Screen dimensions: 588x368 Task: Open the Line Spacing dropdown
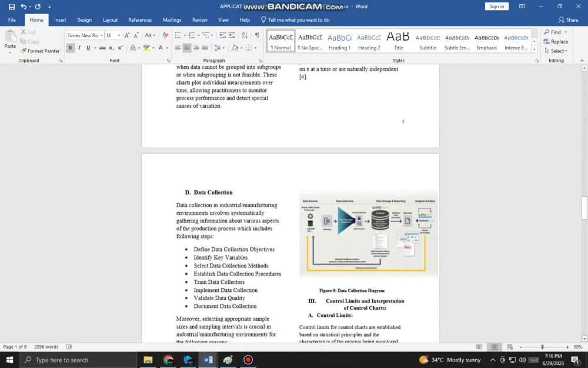pos(219,48)
